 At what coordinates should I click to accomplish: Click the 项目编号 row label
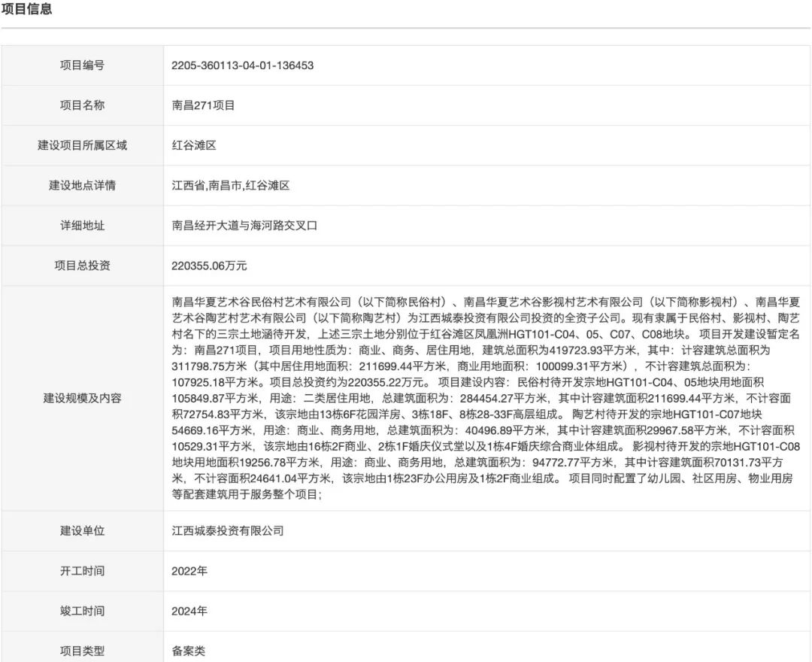tap(81, 65)
